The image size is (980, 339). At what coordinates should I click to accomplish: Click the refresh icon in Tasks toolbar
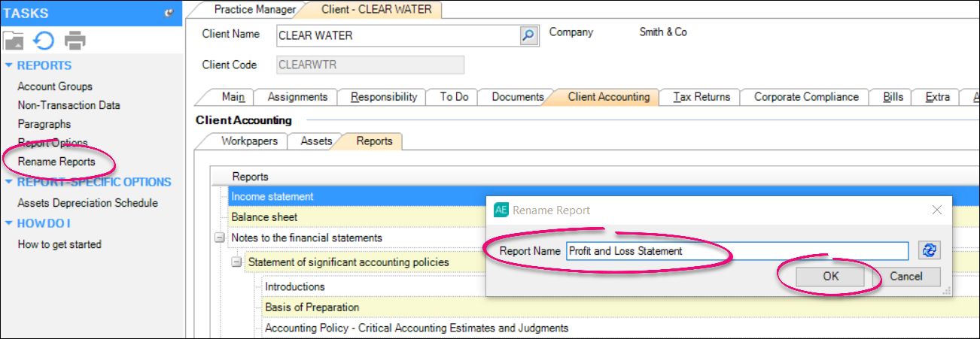pyautogui.click(x=44, y=40)
